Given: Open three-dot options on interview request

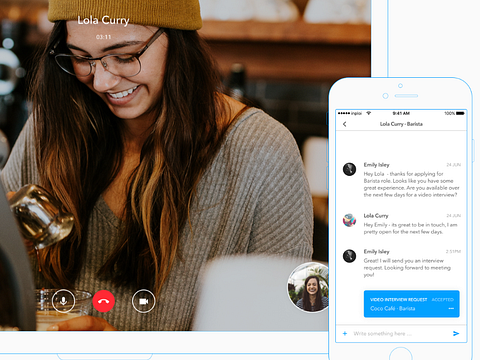Looking at the screenshot, I should click(451, 309).
